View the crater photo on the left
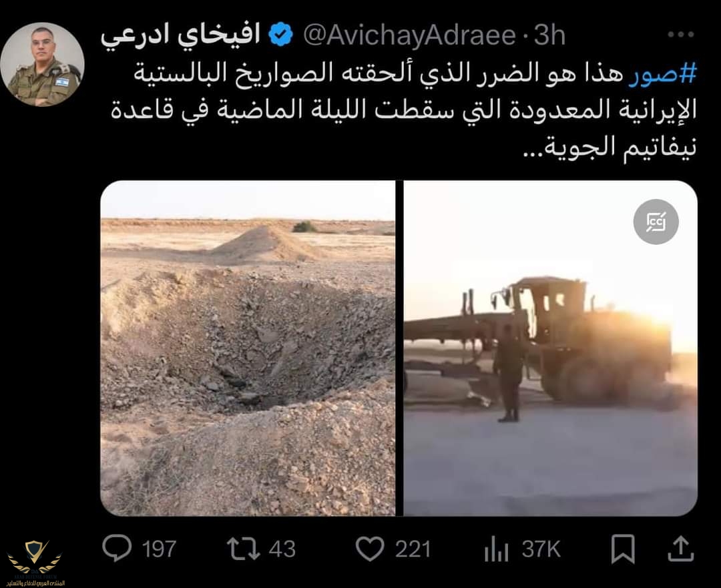This screenshot has height=588, width=721. (248, 348)
